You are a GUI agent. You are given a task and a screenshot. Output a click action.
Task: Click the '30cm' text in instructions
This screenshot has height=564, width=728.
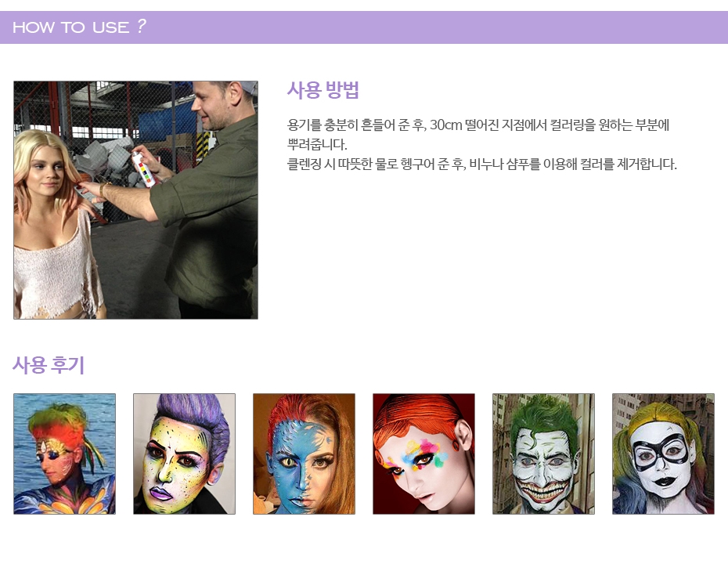[448, 125]
